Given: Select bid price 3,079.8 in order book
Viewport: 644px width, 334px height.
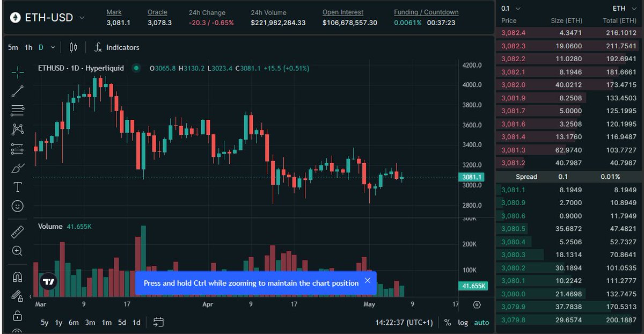Looking at the screenshot, I should tap(513, 320).
